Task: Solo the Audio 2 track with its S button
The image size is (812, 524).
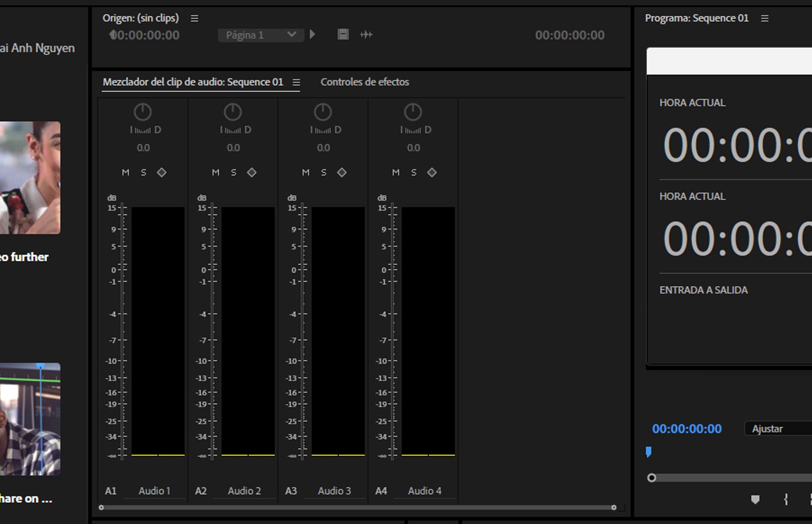Action: pos(233,172)
